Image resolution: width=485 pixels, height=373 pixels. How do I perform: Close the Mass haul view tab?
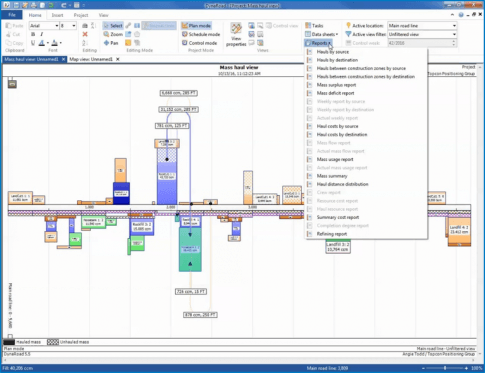[x=64, y=59]
